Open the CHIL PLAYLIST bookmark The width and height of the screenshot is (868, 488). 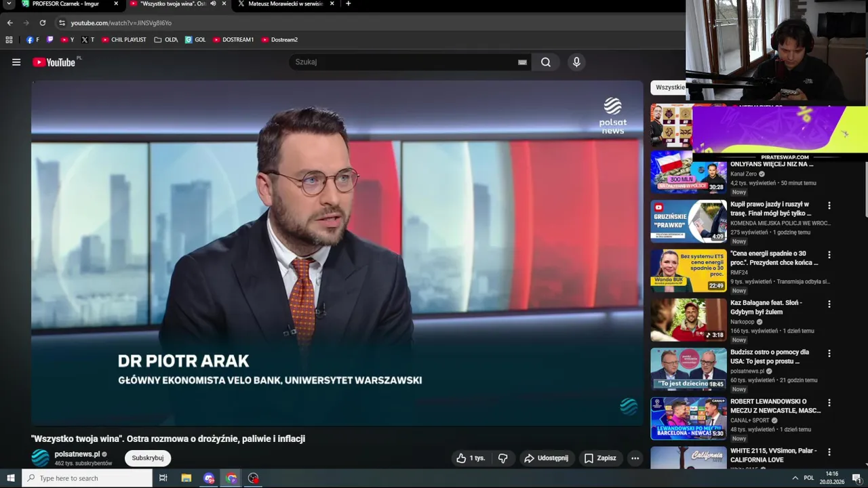124,40
